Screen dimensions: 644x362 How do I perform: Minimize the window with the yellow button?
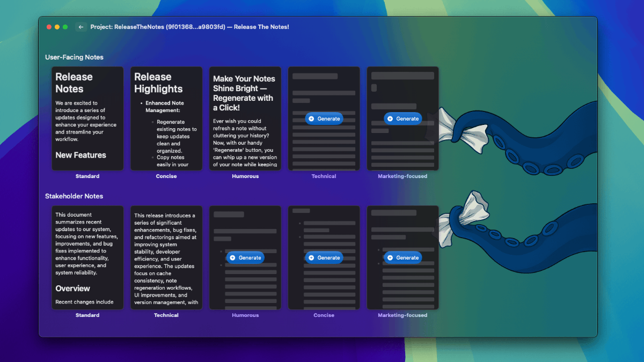tap(57, 27)
